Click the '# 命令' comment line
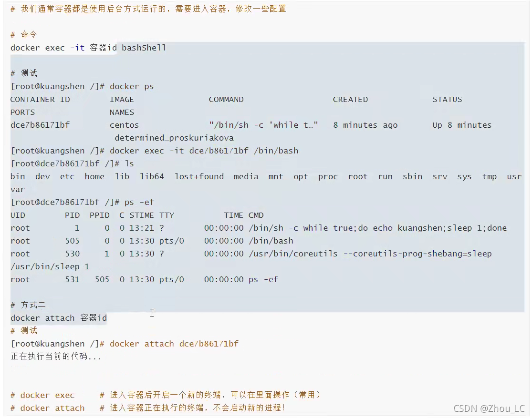Image resolution: width=532 pixels, height=418 pixels. pos(24,35)
